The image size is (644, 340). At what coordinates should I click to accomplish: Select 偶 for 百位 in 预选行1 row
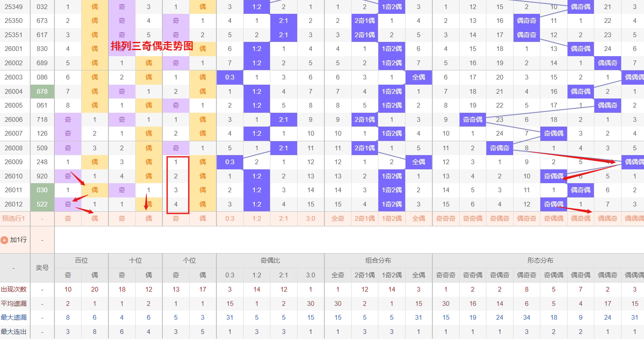pos(95,219)
